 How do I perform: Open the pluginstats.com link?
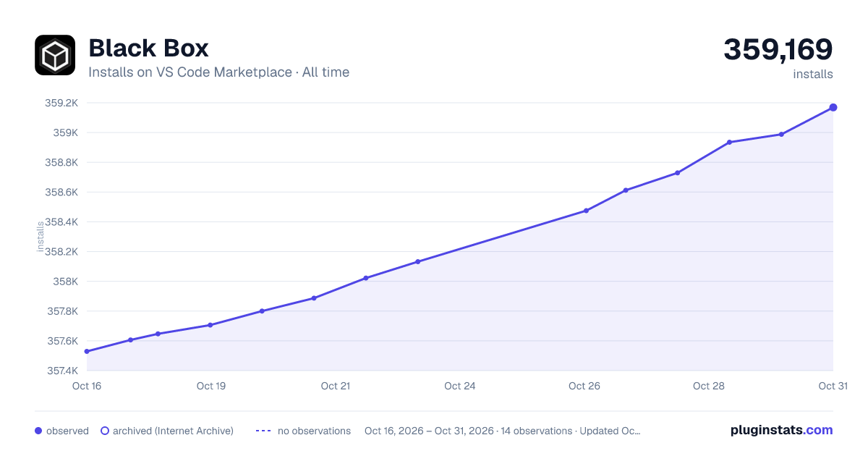pos(781,430)
